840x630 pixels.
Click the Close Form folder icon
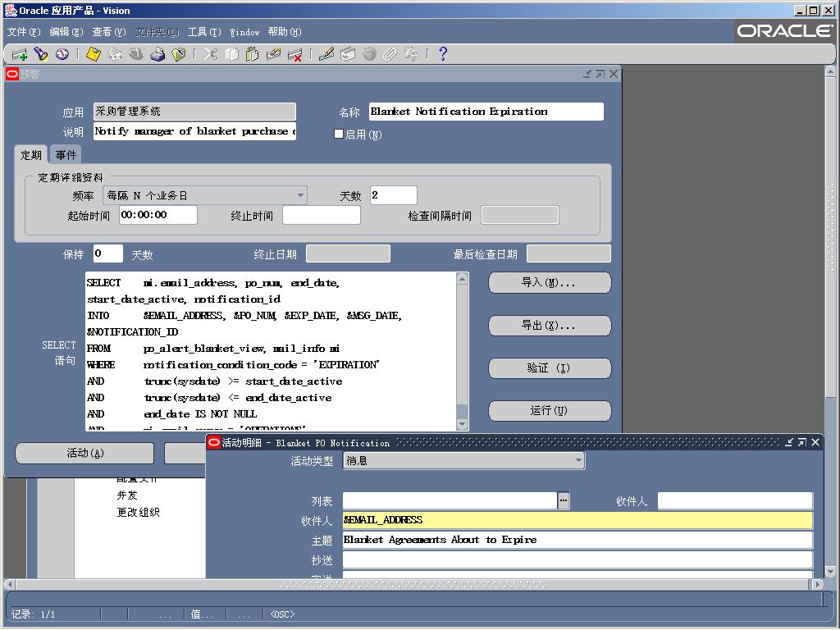(178, 54)
